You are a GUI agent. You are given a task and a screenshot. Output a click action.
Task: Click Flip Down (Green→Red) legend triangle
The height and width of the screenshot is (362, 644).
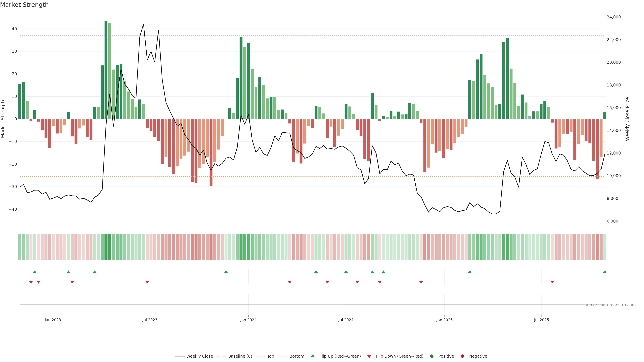(x=369, y=356)
